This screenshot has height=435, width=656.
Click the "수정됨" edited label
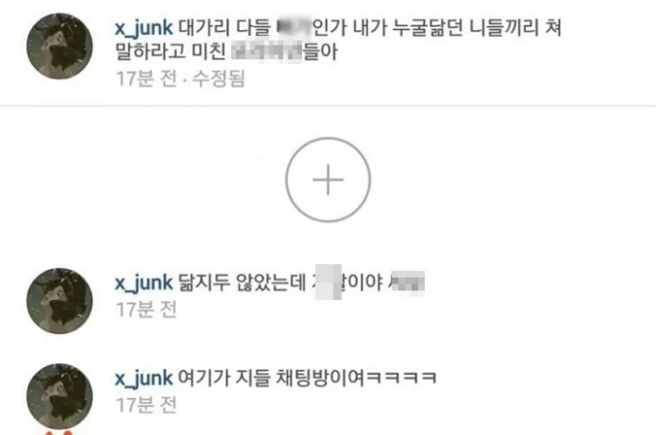[218, 79]
